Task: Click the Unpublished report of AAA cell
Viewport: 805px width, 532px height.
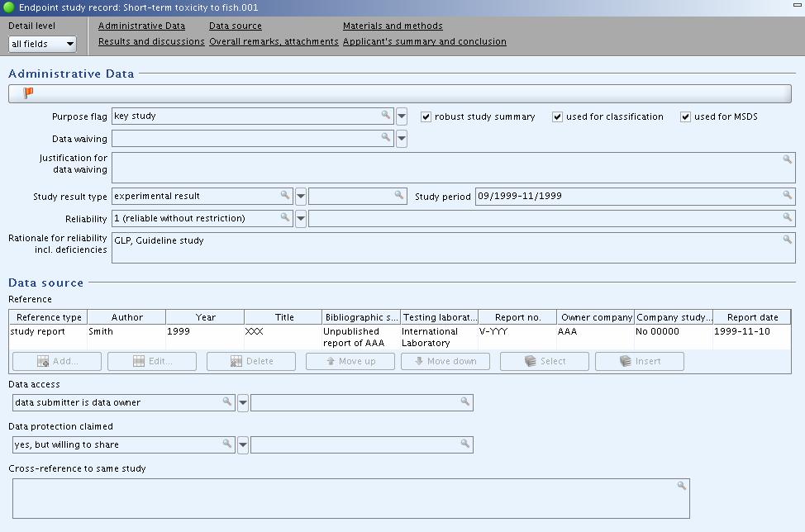Action: 361,337
